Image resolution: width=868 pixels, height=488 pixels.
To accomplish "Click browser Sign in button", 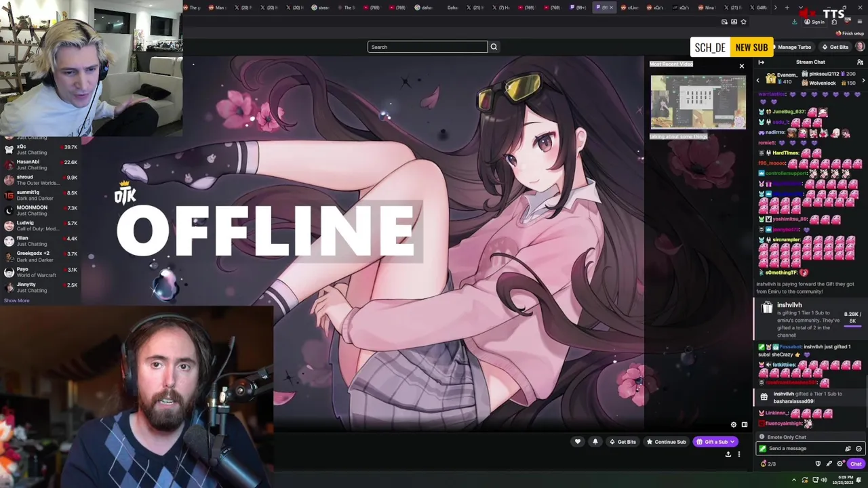I will (x=814, y=22).
